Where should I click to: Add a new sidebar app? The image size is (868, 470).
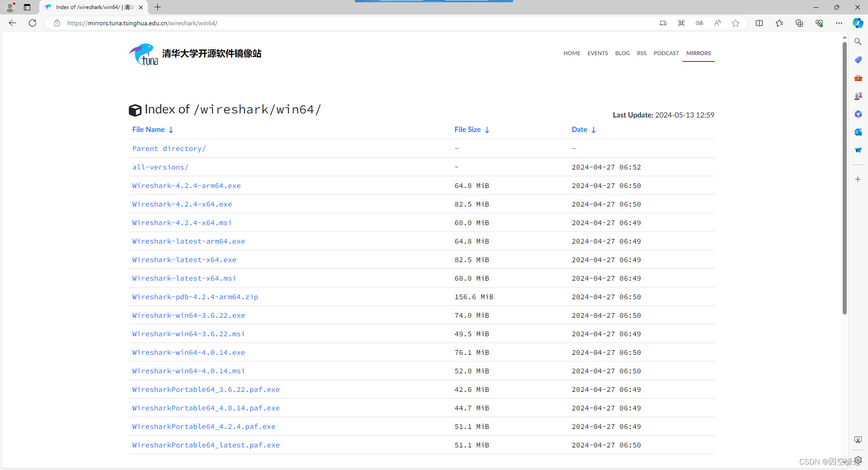[x=858, y=179]
